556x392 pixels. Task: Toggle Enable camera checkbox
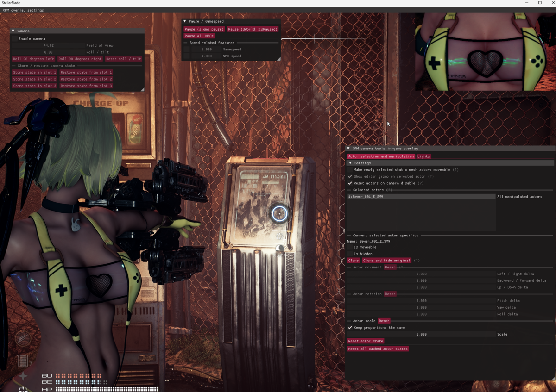[15, 39]
